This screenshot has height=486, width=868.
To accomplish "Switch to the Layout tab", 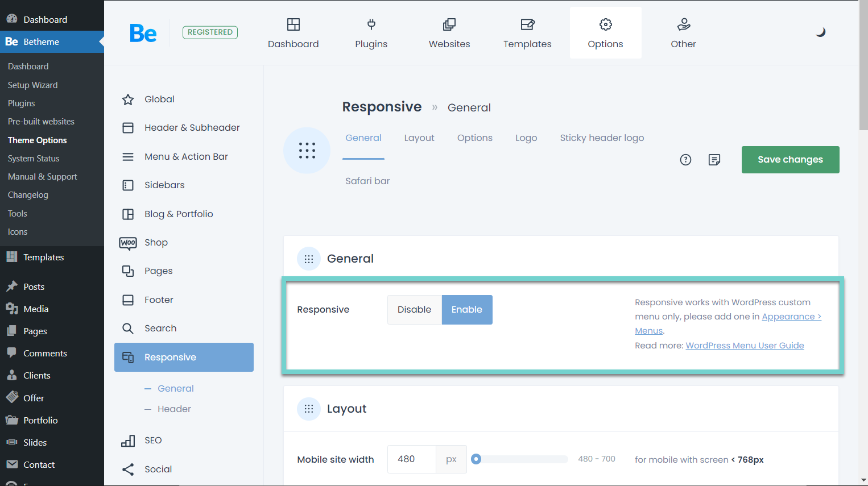I will (x=419, y=138).
